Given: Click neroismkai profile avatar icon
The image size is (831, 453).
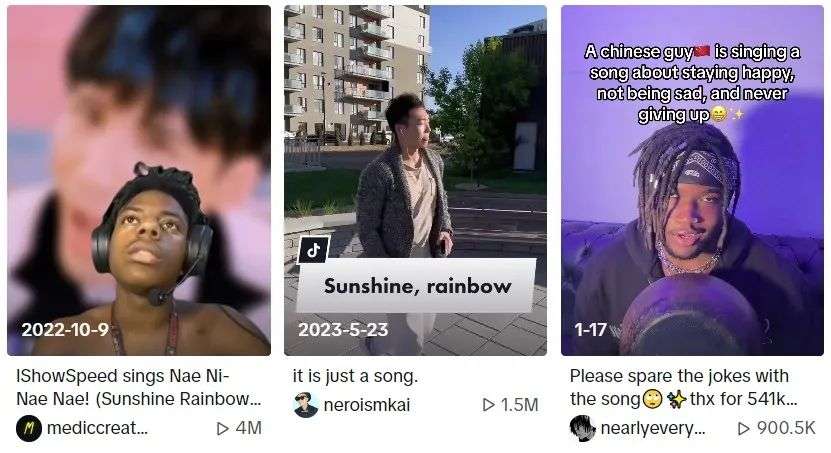Looking at the screenshot, I should [306, 405].
